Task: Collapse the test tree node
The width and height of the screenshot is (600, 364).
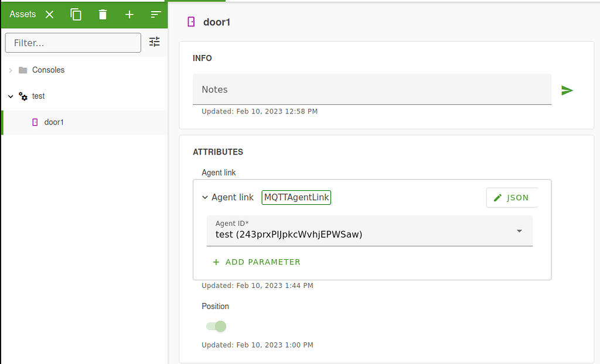Action: 11,96
